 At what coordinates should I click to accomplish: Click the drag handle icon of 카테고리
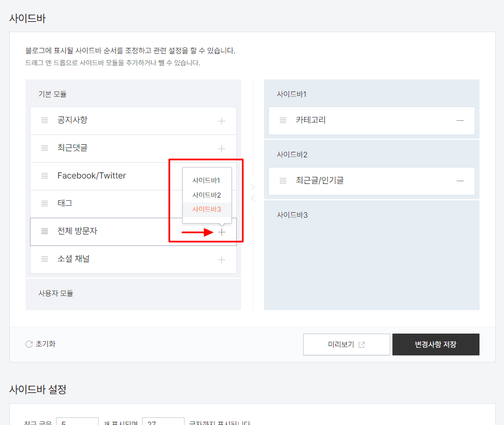coord(283,121)
